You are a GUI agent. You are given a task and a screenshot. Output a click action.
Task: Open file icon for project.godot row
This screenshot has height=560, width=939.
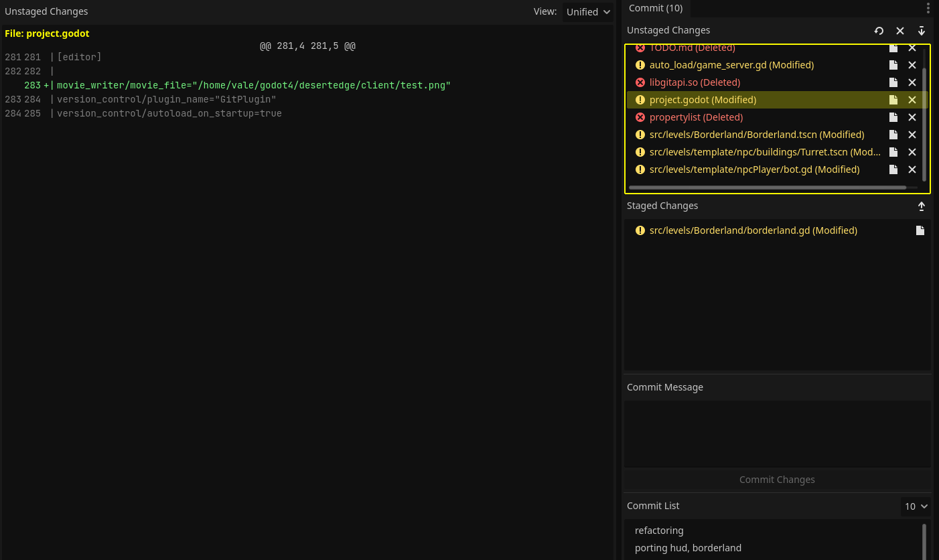(x=893, y=100)
